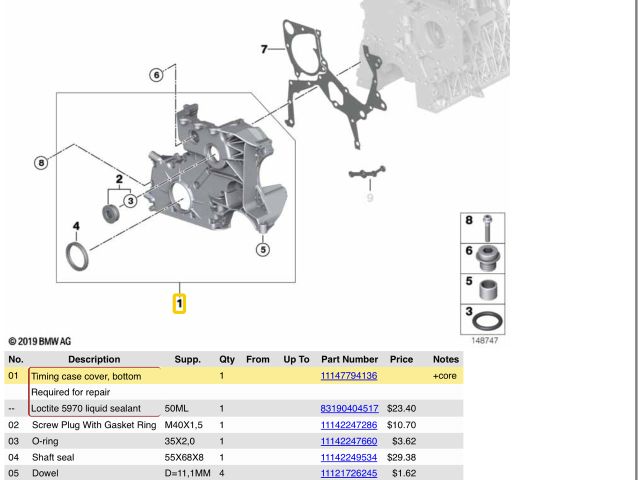Viewport: 640px width, 480px height.
Task: Click the highlighted callout number 1
Action: (179, 302)
